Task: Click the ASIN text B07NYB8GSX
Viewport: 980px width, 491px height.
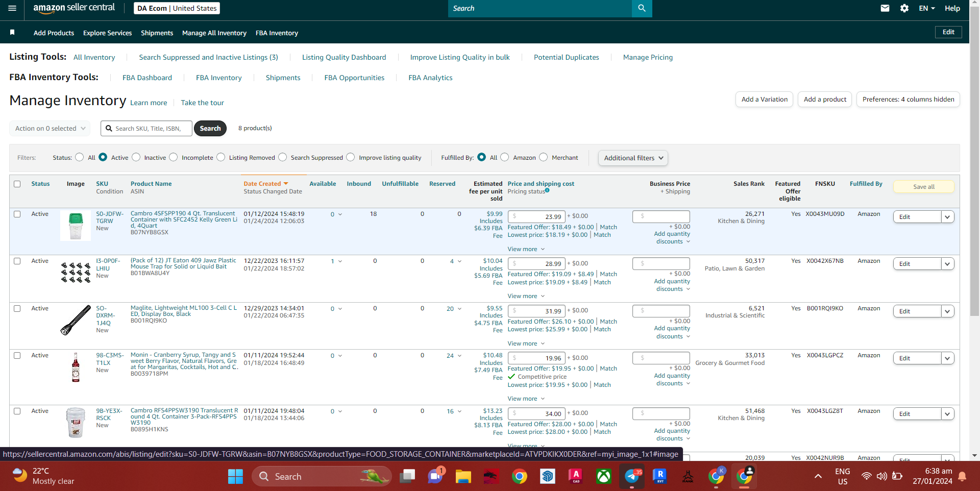Action: pos(150,232)
